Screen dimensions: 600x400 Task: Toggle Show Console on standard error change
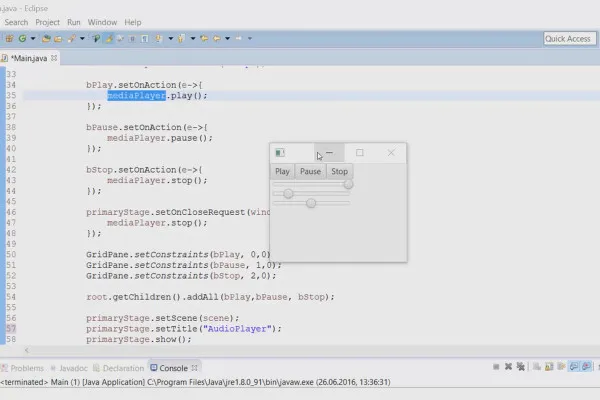click(586, 367)
